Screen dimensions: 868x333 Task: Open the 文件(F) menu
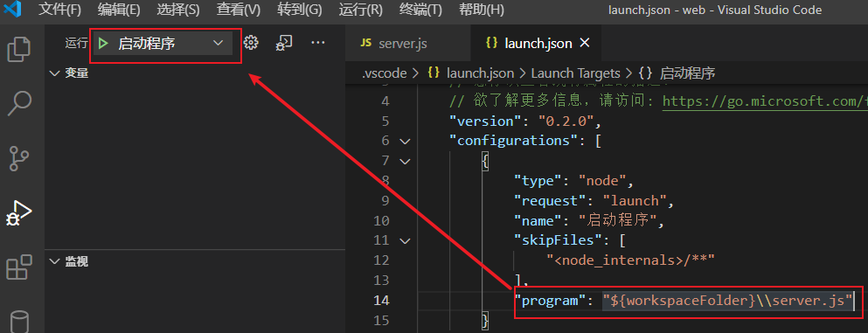tap(59, 10)
